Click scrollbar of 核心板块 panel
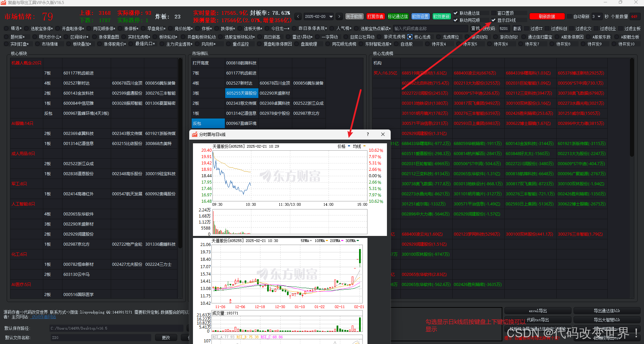Viewport: 644px width, 344px height. (180, 153)
